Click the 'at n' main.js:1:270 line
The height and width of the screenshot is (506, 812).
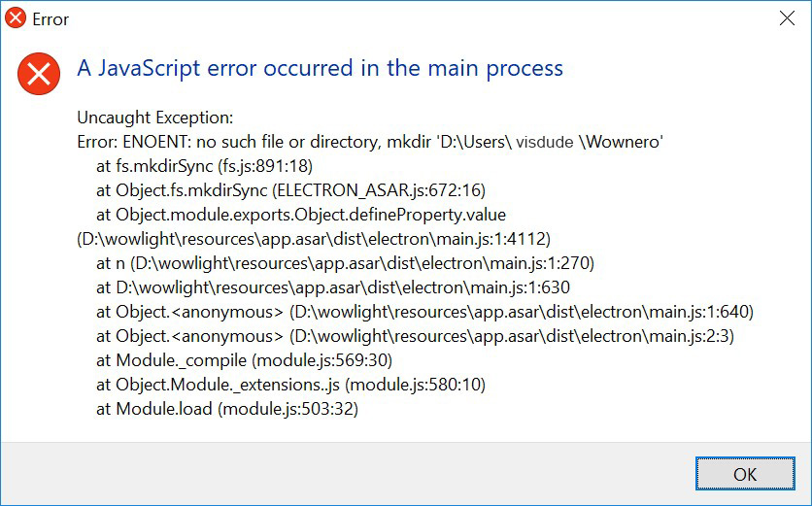point(346,263)
